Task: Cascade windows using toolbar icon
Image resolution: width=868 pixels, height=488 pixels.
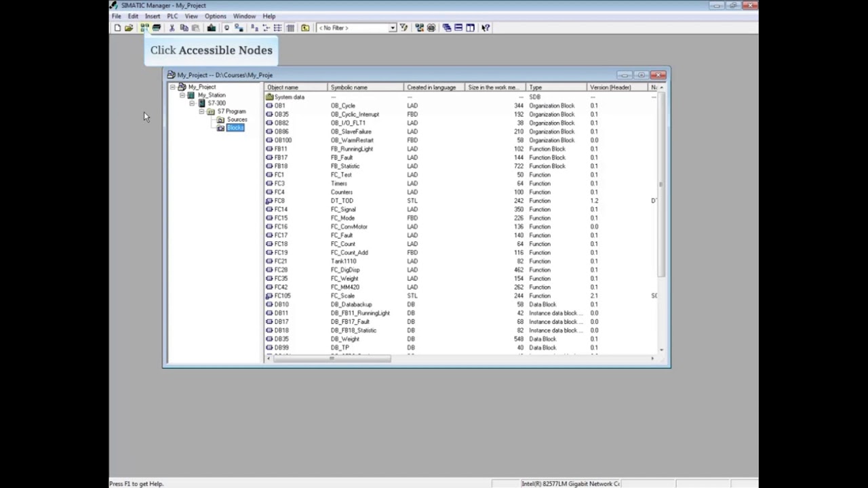Action: pos(447,28)
